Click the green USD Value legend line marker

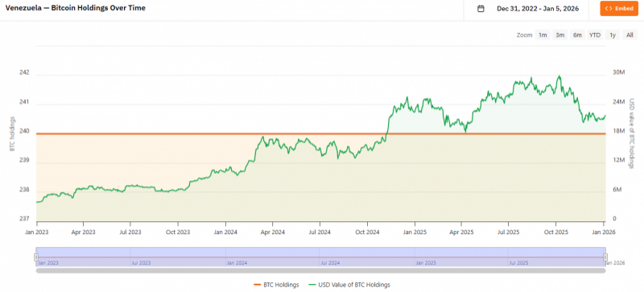click(311, 285)
